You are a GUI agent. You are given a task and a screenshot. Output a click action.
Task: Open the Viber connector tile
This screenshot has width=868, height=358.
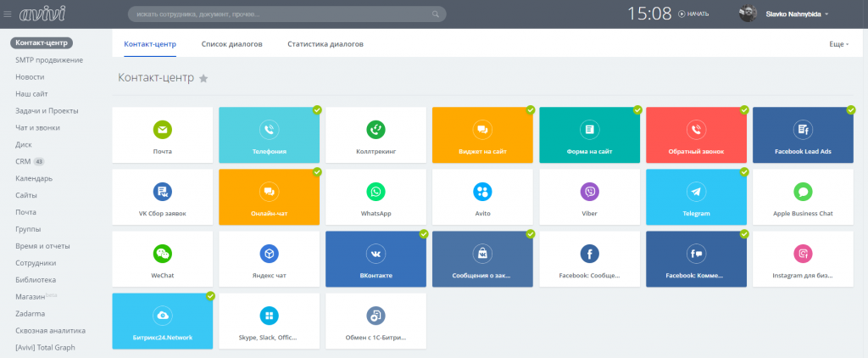tap(590, 198)
